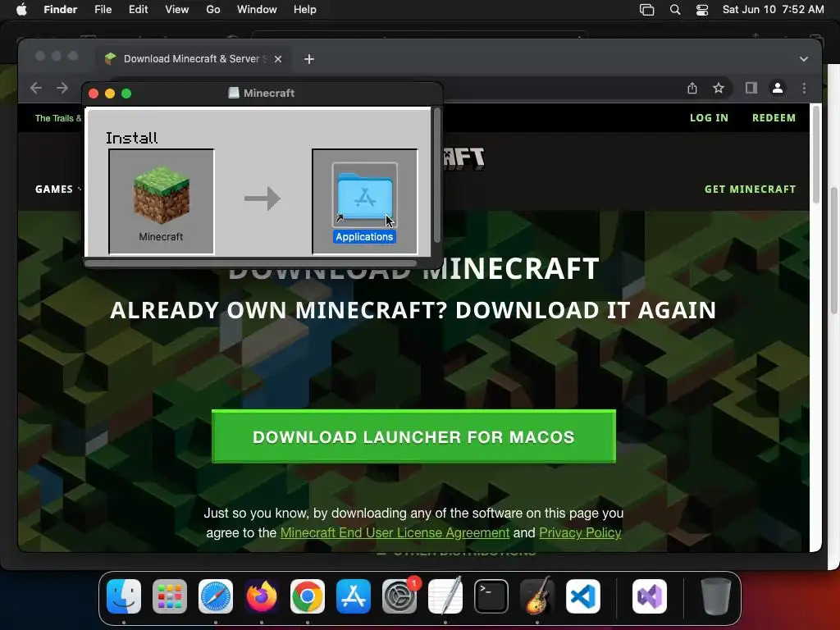Expand the Chrome tab search chevron
This screenshot has width=840, height=630.
click(804, 59)
